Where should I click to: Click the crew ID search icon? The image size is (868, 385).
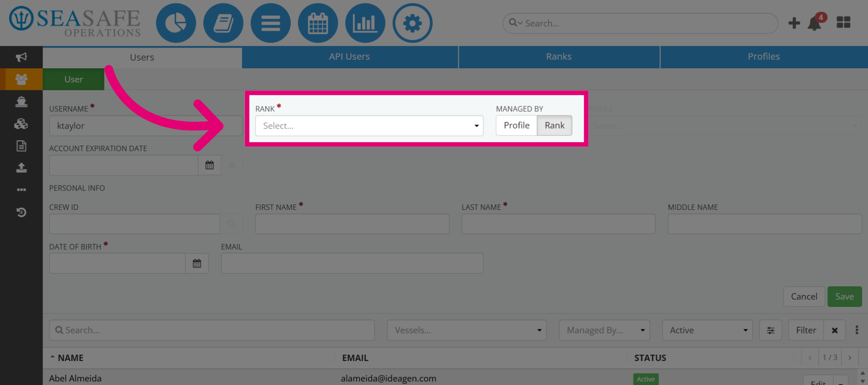pyautogui.click(x=231, y=223)
